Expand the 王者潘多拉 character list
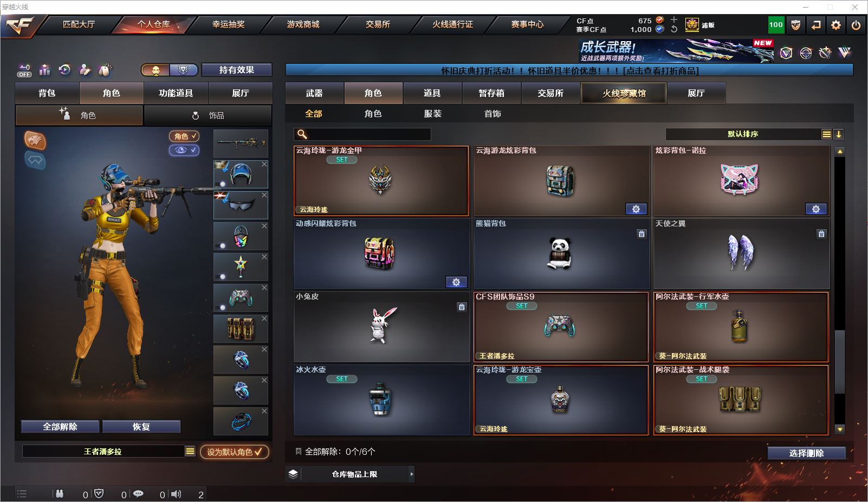The width and height of the screenshot is (868, 502). [x=190, y=451]
